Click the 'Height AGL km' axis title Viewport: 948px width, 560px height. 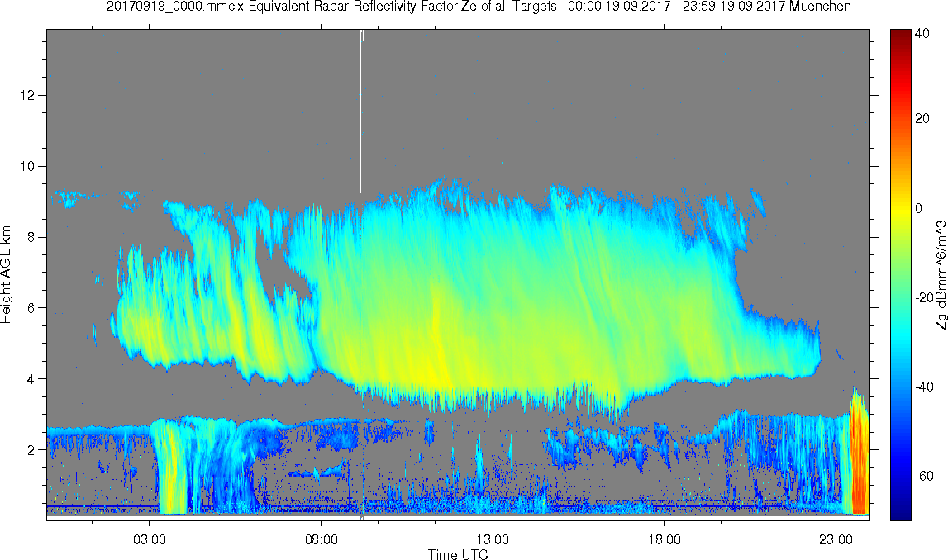coord(7,274)
